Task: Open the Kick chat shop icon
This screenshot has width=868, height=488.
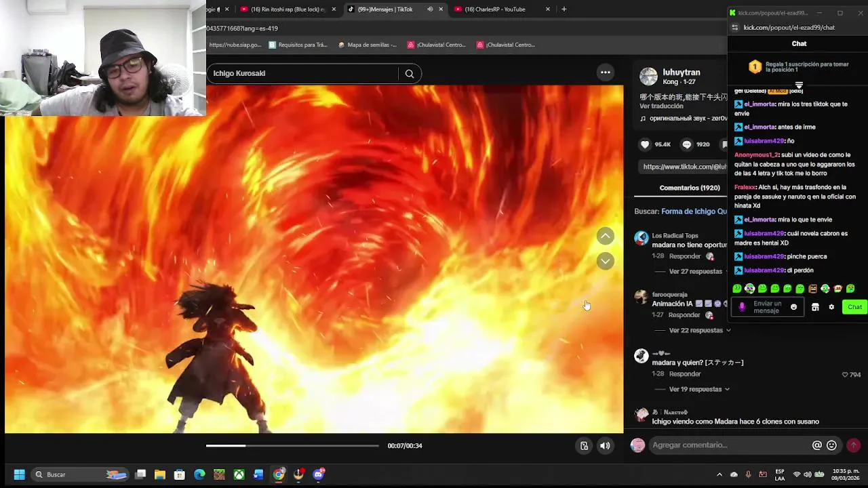Action: 815,307
